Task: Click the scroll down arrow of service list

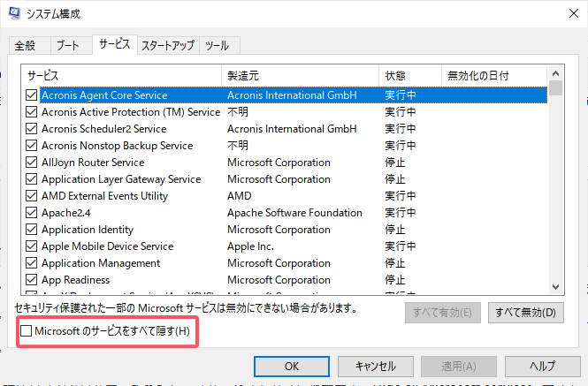Action: coord(556,286)
